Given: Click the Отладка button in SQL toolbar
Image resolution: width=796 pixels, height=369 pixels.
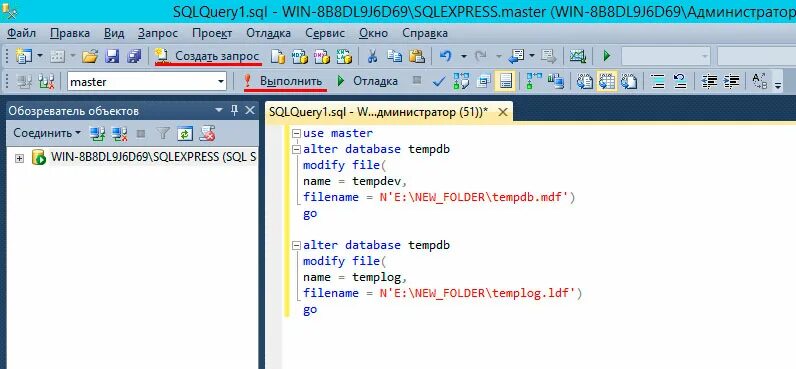Looking at the screenshot, I should (x=367, y=81).
